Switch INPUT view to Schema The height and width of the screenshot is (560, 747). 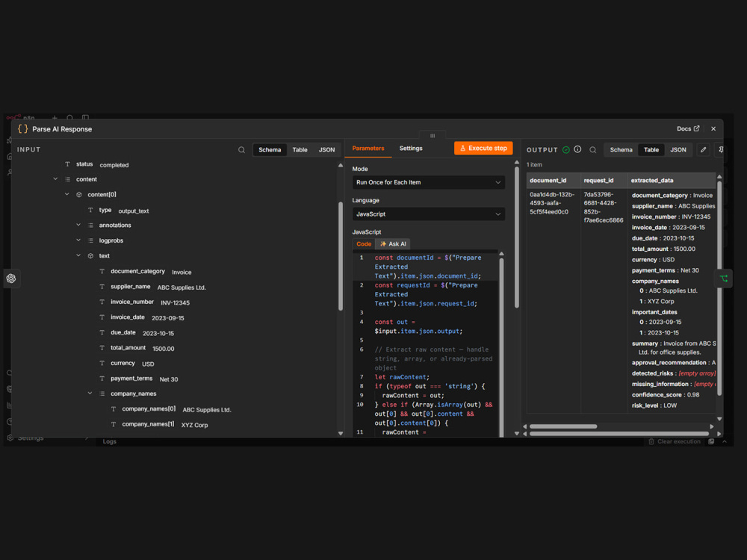point(270,150)
